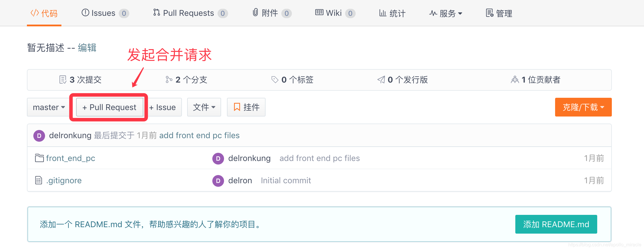Click the Pull Requests merge icon
The height and width of the screenshot is (250, 644).
(156, 12)
